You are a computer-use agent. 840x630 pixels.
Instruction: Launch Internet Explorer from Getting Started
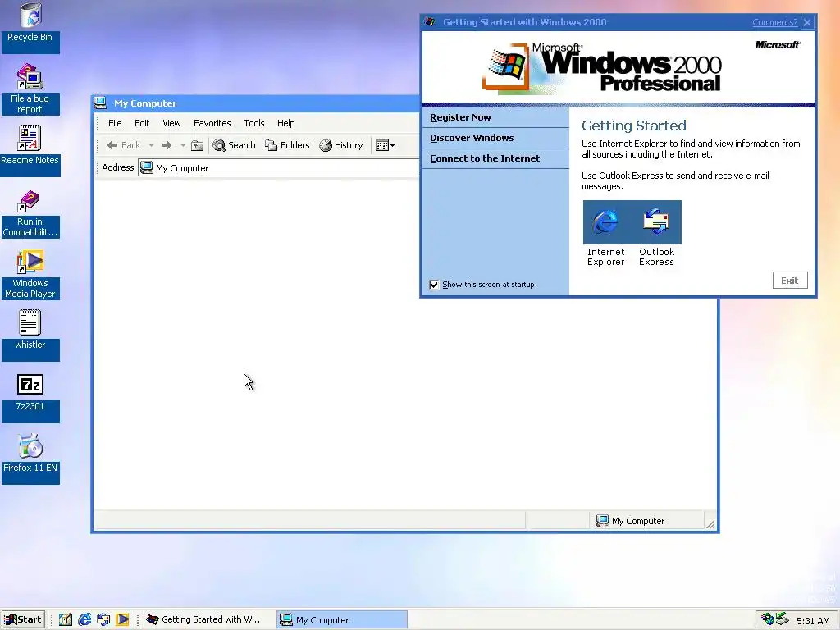pos(606,222)
